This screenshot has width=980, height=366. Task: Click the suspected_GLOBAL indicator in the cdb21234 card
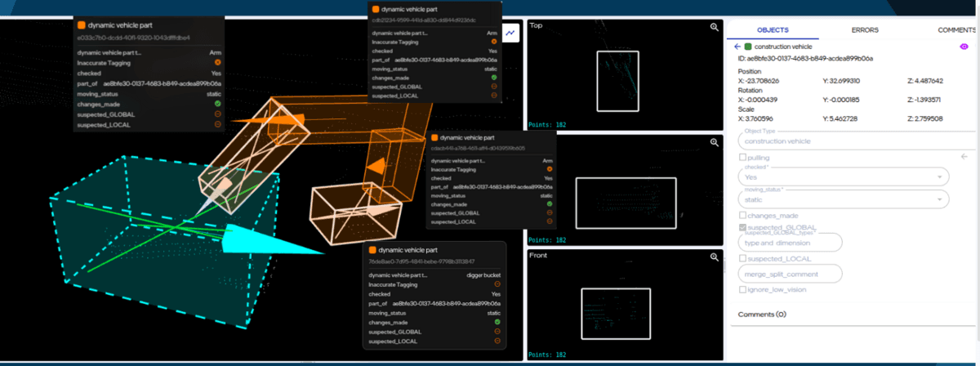click(494, 87)
